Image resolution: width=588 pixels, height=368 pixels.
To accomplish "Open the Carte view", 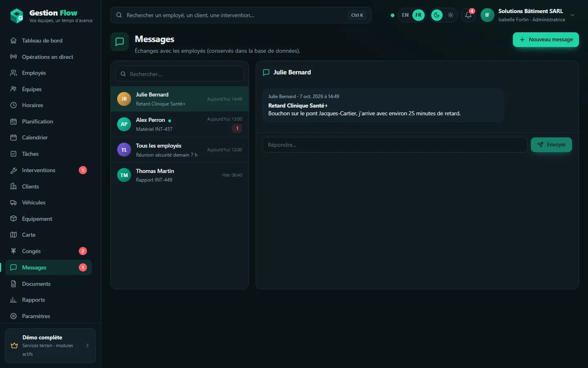I will (48, 235).
